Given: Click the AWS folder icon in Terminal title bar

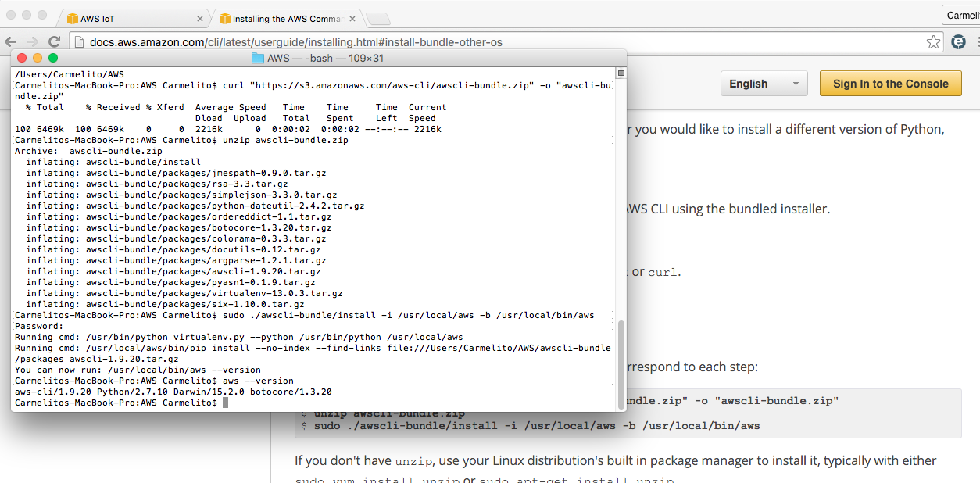Looking at the screenshot, I should [x=257, y=59].
